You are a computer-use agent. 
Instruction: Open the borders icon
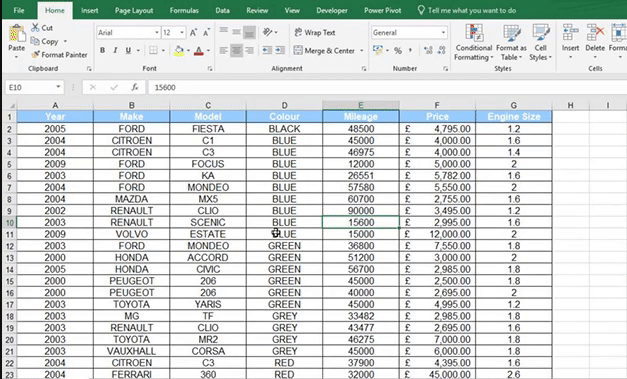[x=153, y=50]
